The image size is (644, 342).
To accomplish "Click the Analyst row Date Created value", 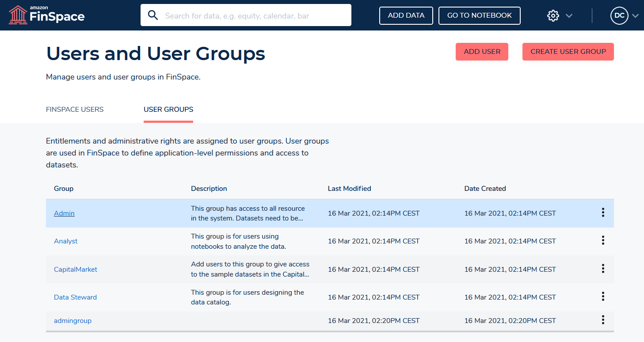I will click(510, 241).
